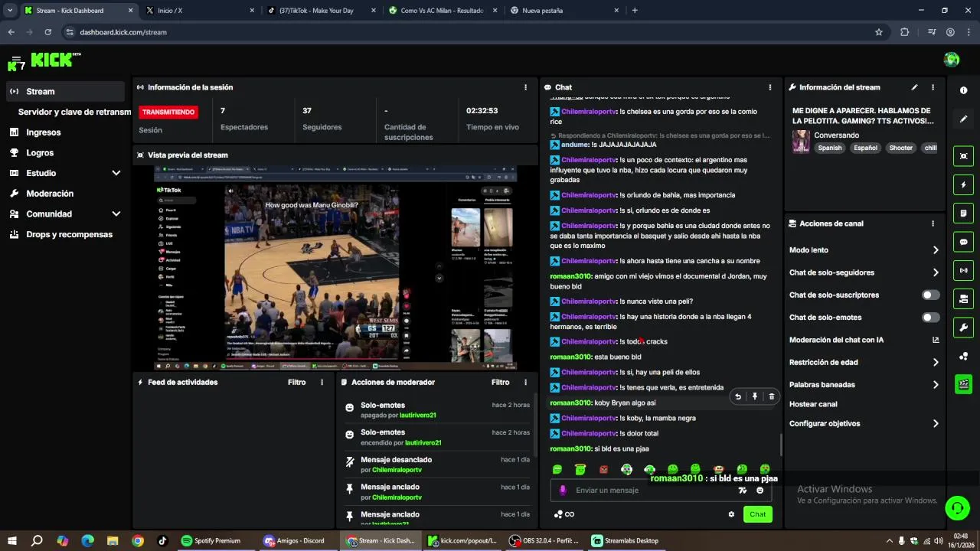This screenshot has height=551, width=980.
Task: Click Hostear canal
Action: point(813,404)
